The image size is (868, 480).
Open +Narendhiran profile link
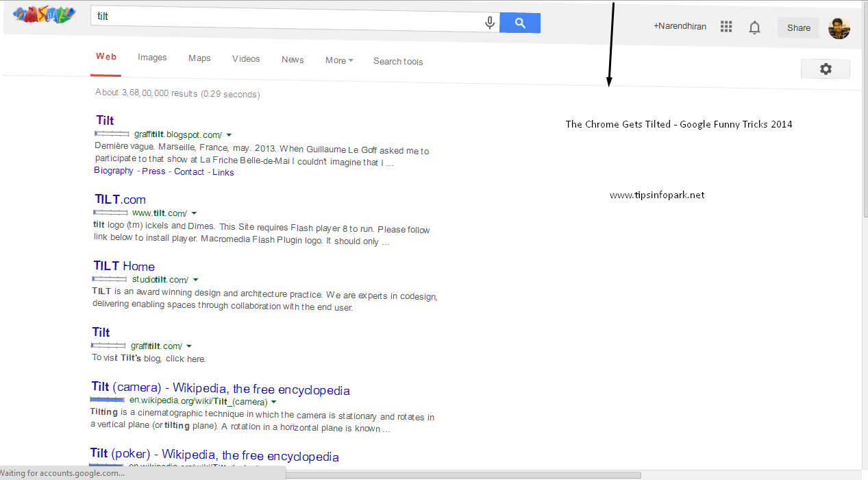click(680, 26)
